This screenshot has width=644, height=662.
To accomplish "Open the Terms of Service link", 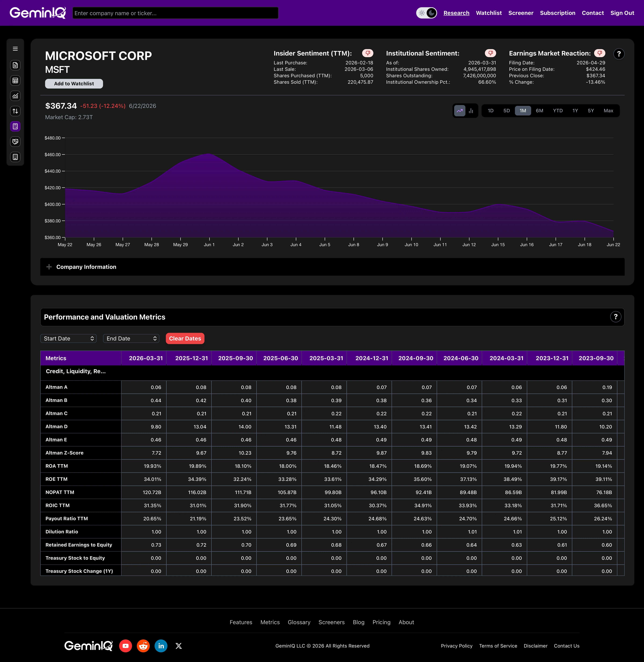I will click(x=498, y=646).
